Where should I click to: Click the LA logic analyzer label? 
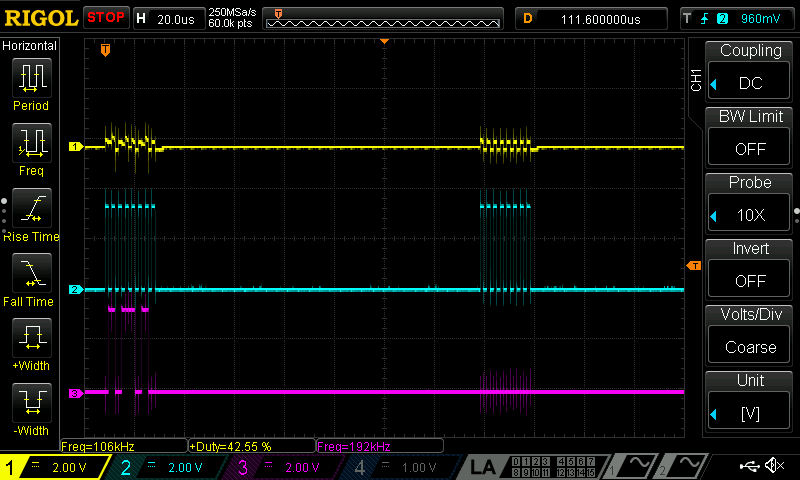[x=483, y=467]
